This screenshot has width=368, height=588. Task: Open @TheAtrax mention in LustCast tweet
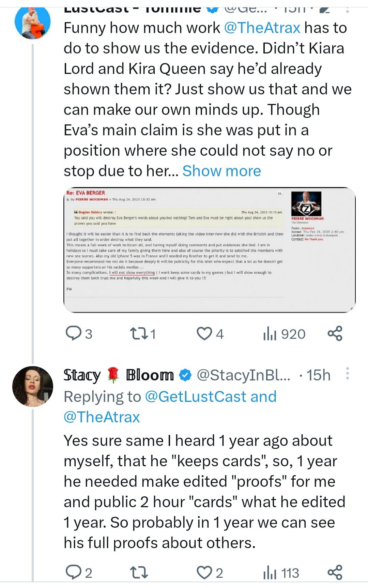[262, 28]
